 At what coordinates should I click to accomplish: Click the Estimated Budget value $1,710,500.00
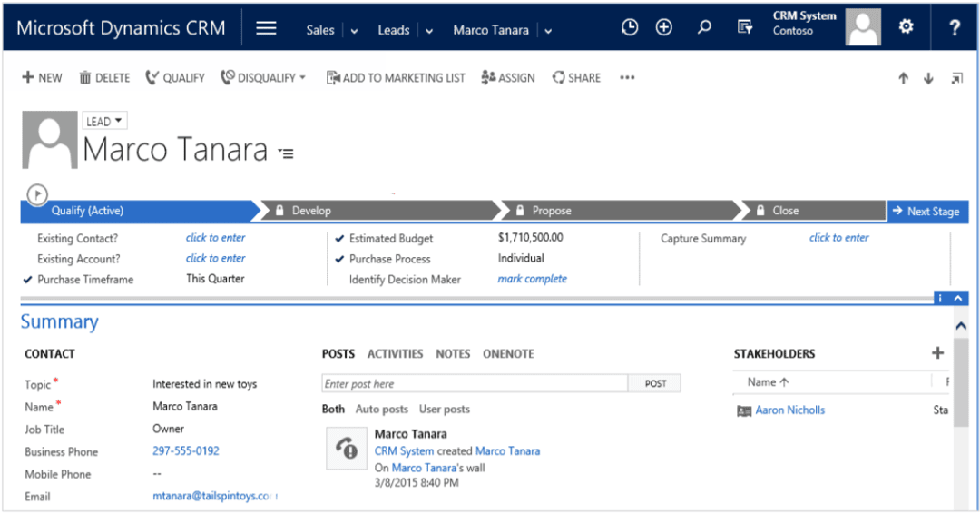pos(531,238)
